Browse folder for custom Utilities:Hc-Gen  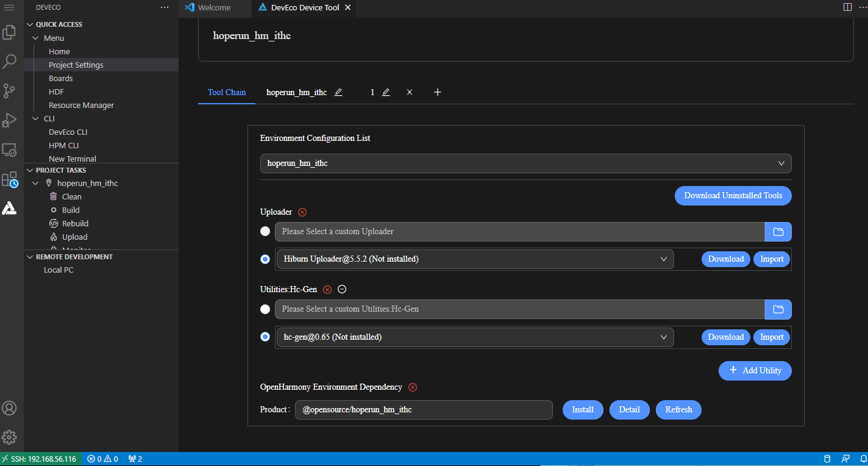pyautogui.click(x=778, y=309)
